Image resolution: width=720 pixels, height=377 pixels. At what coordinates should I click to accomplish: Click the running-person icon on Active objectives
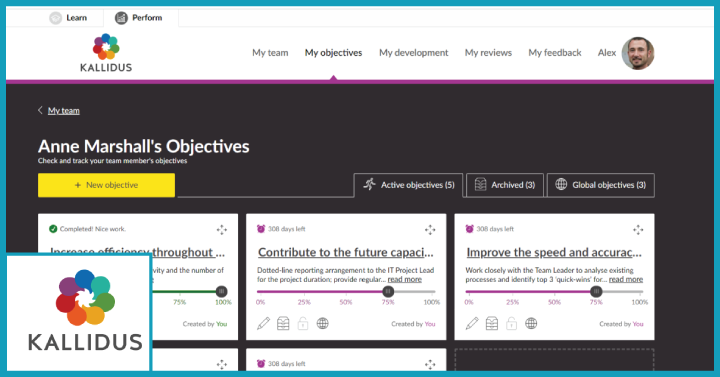pos(370,185)
